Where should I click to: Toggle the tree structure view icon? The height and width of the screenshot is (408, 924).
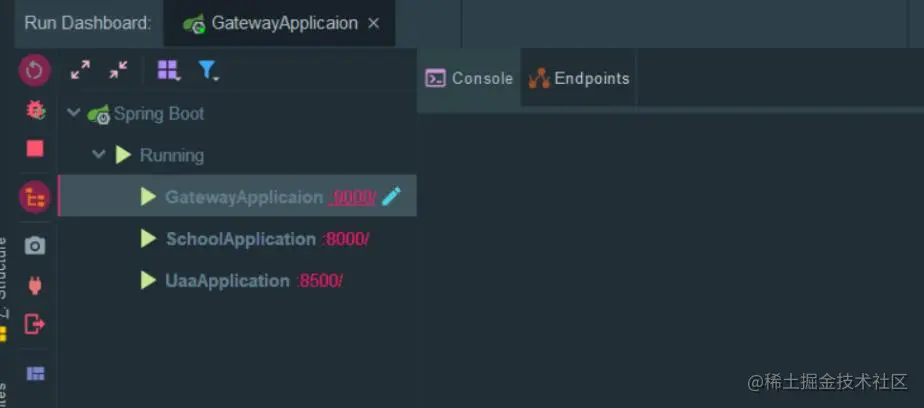click(35, 197)
